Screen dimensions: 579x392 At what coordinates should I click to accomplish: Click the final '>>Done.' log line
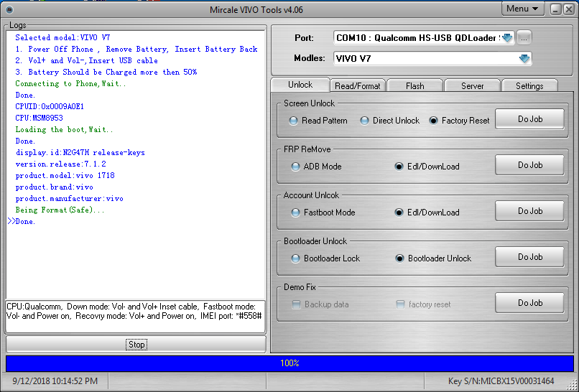click(22, 221)
